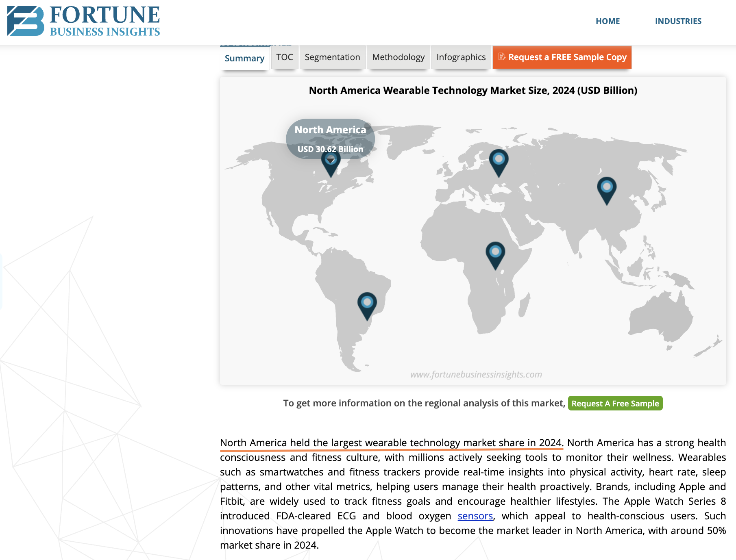Screen dimensions: 736x560
Task: Select the Asia map pin marker
Action: [607, 189]
